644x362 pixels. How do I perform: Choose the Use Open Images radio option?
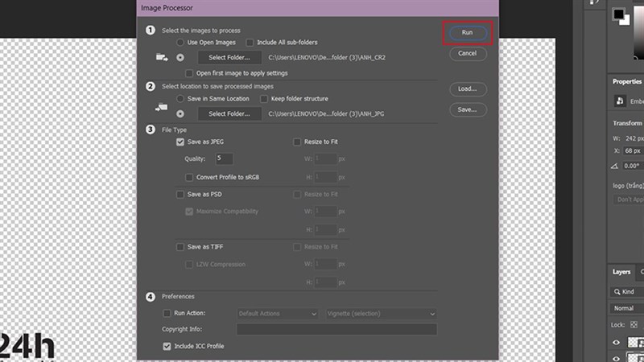180,43
